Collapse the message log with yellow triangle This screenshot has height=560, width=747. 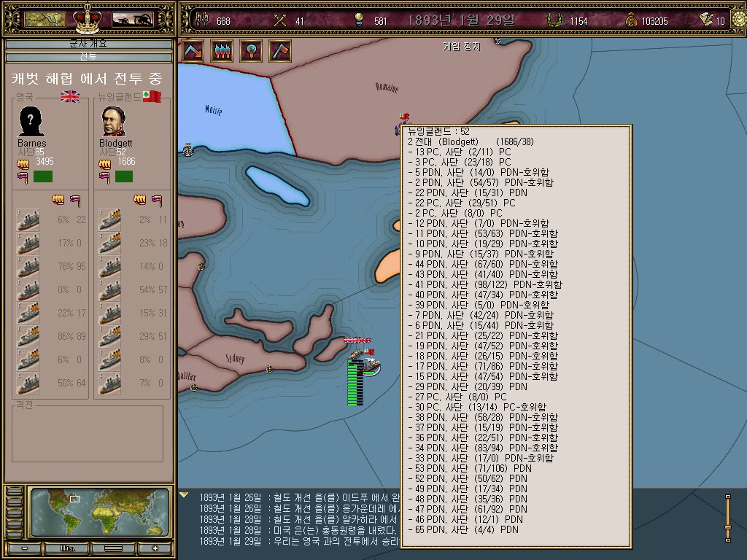[x=184, y=495]
